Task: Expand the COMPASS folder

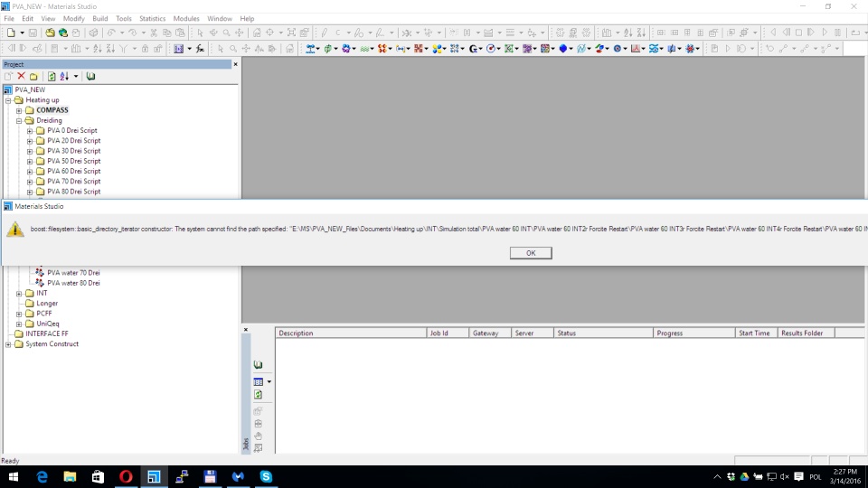Action: pyautogui.click(x=19, y=110)
